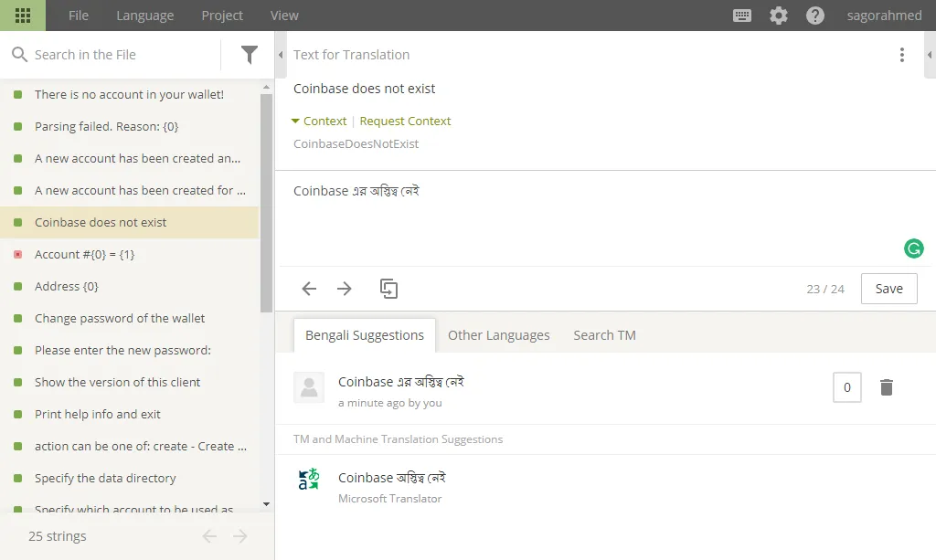Open the help question mark icon
Image resolution: width=936 pixels, height=560 pixels.
pos(814,16)
